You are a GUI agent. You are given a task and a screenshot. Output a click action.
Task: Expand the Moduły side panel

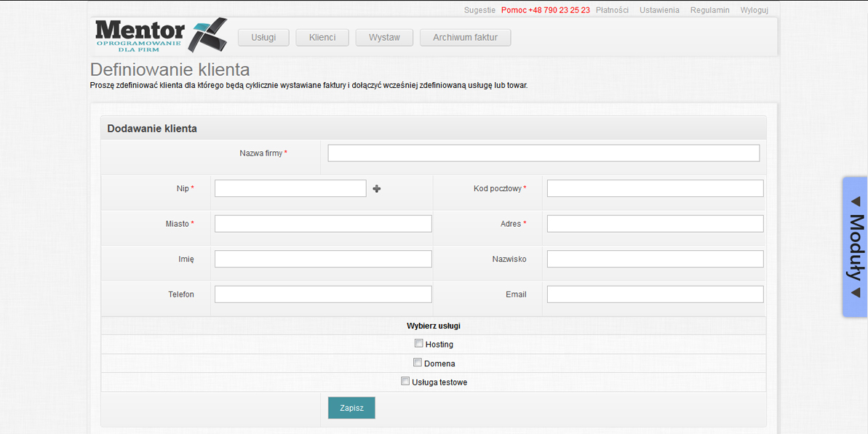855,246
